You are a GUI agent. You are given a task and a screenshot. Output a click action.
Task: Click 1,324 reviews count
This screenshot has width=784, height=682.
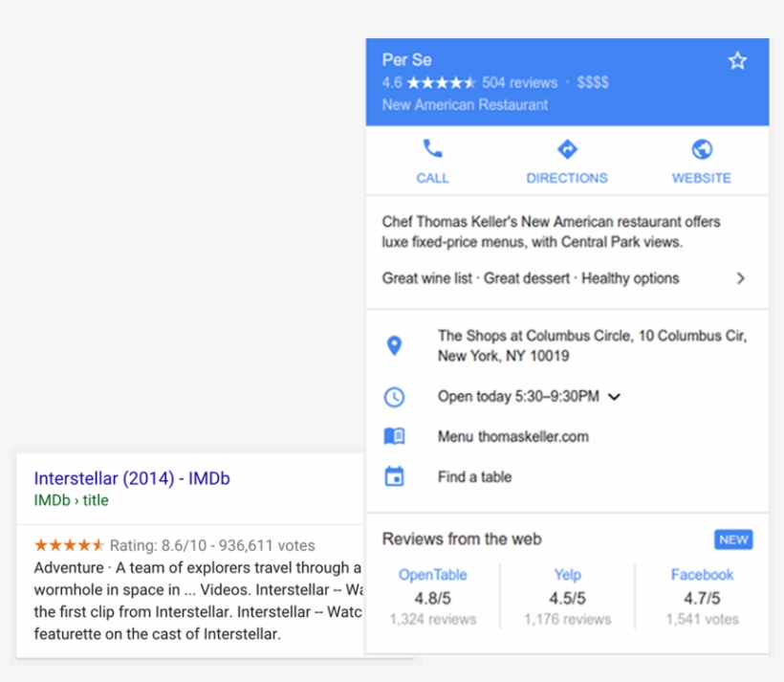[x=433, y=620]
